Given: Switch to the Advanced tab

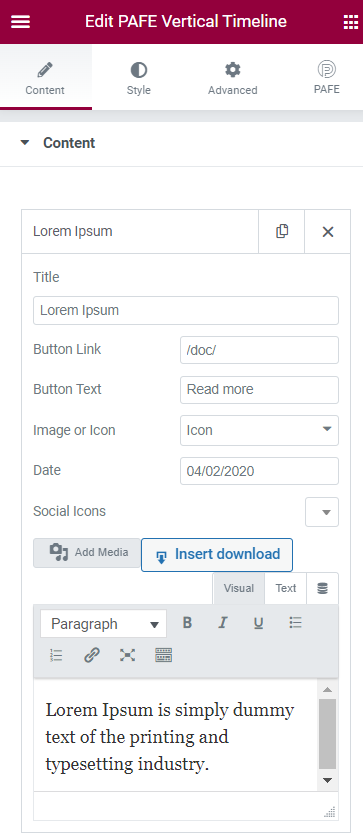Looking at the screenshot, I should 233,77.
